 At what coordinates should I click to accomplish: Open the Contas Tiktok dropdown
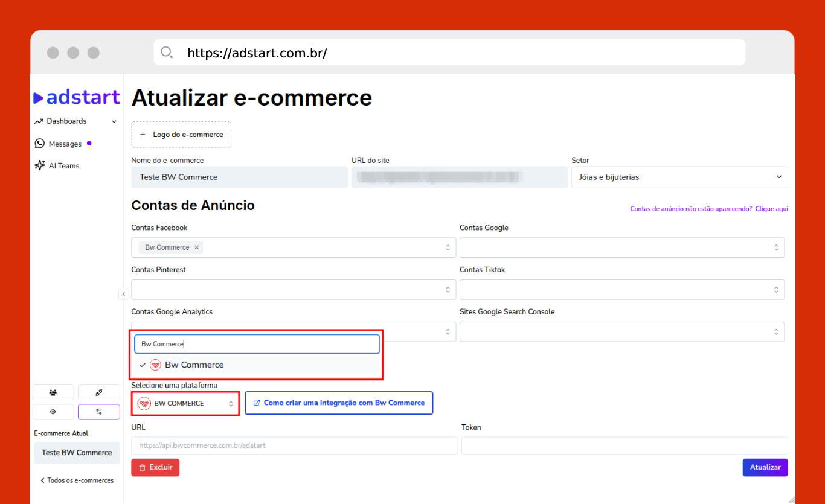[x=622, y=290]
